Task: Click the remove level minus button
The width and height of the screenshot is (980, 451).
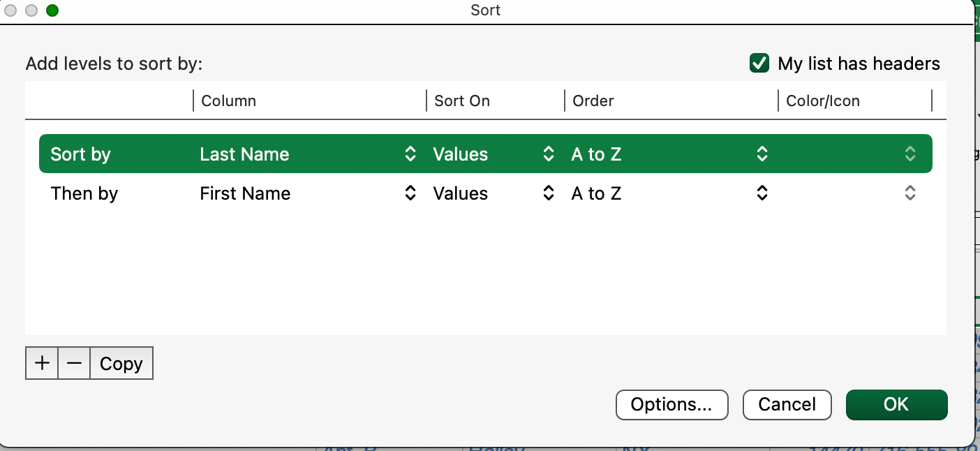Action: [x=74, y=363]
